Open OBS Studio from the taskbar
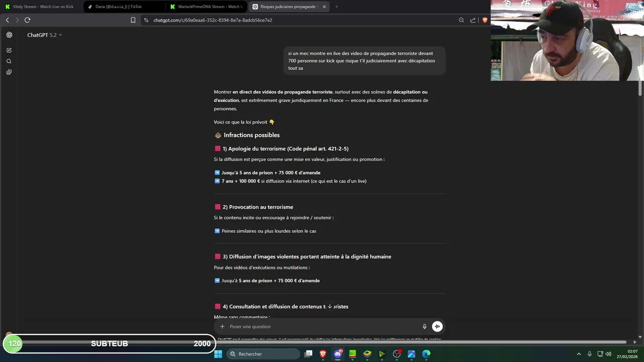The image size is (644, 362). pos(397,354)
